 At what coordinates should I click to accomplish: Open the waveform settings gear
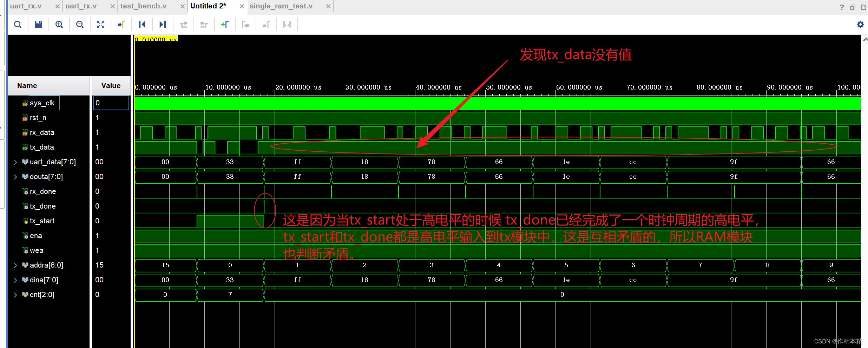[860, 24]
